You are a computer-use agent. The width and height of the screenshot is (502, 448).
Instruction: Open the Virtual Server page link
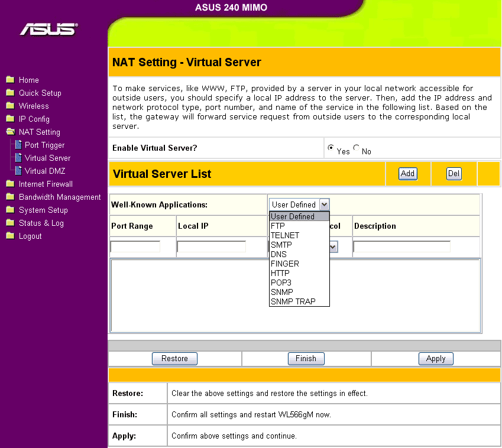pos(47,158)
